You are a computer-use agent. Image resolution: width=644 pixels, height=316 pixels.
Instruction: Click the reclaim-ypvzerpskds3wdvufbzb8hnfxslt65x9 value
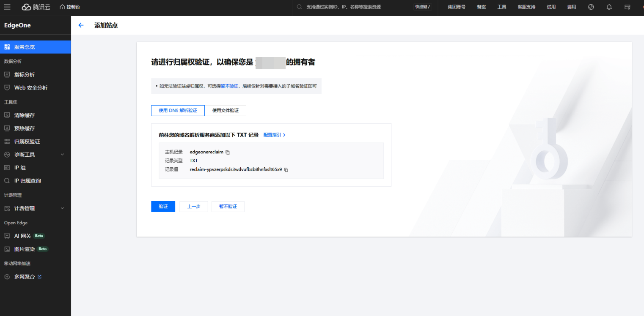[x=236, y=169]
